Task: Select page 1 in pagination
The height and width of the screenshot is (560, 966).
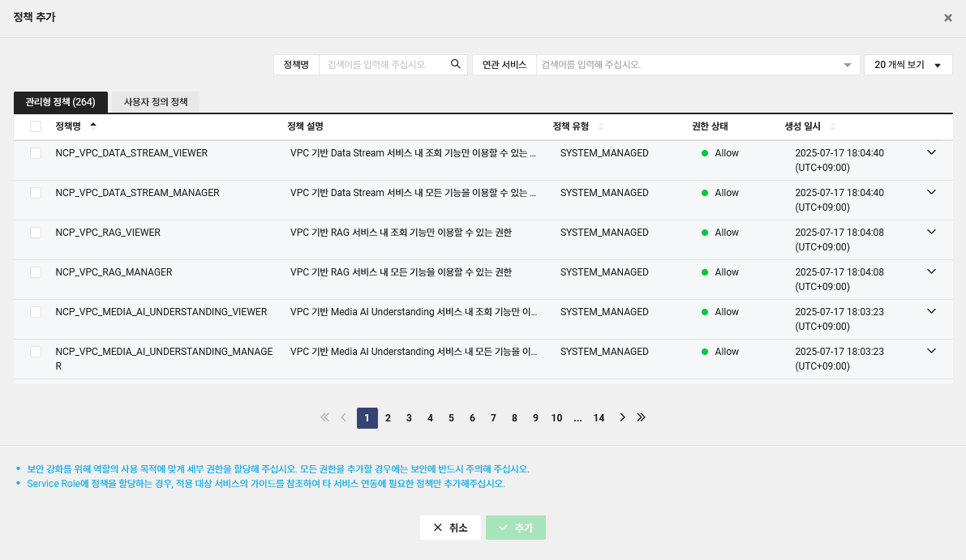Action: click(x=367, y=418)
